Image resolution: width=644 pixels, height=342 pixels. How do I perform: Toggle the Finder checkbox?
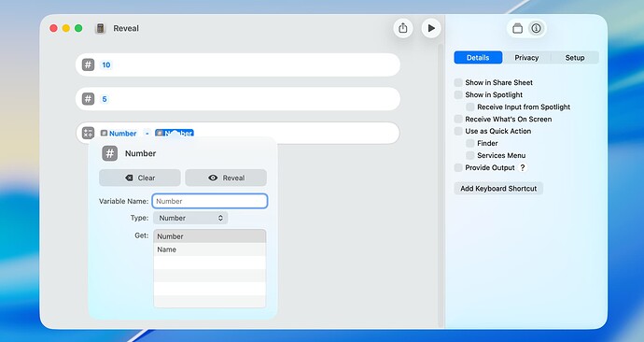(470, 143)
